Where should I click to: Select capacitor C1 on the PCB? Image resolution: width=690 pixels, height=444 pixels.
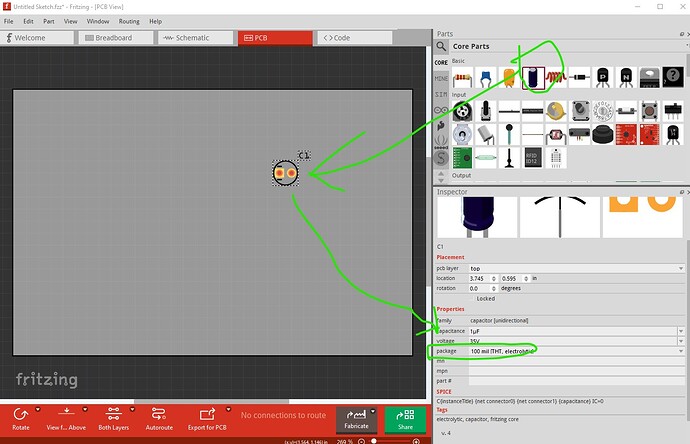[x=285, y=173]
